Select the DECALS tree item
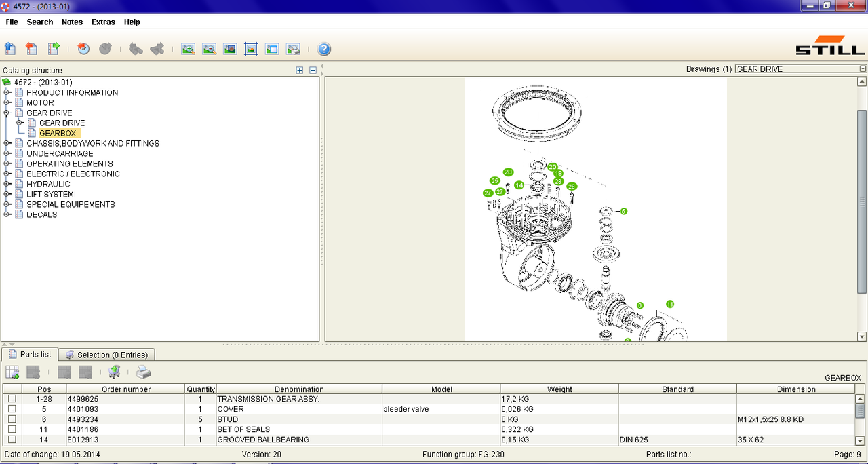This screenshot has height=464, width=868. 42,214
